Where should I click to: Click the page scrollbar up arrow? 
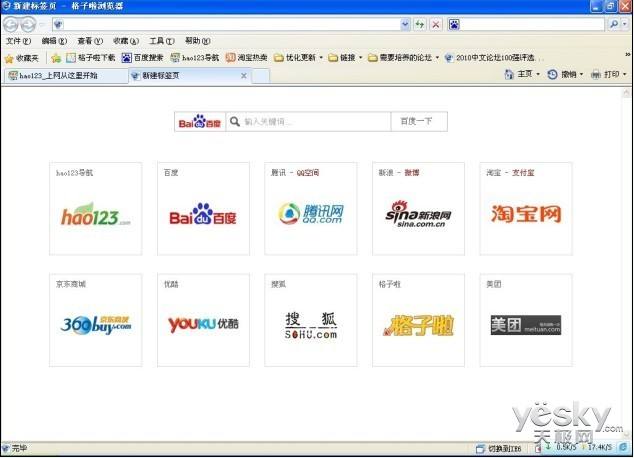tap(626, 93)
